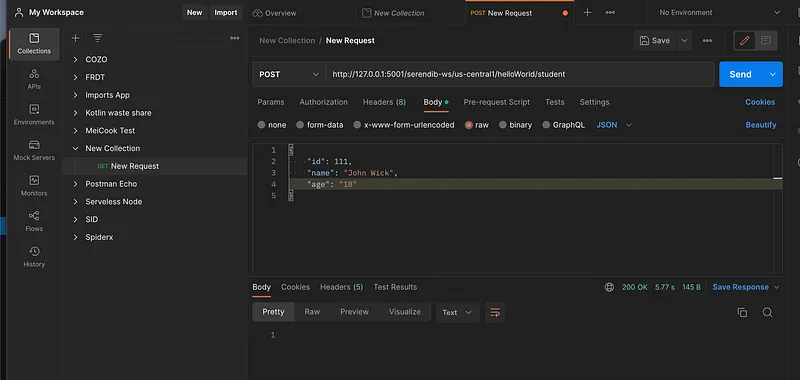Switch to the Tests tab

tap(555, 102)
